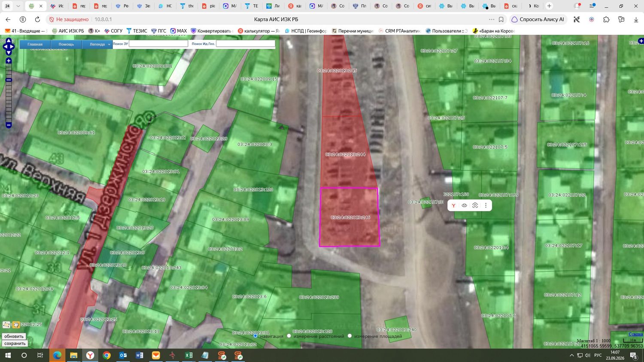The height and width of the screenshot is (362, 644).
Task: Open the Помощь menu item
Action: [66, 44]
